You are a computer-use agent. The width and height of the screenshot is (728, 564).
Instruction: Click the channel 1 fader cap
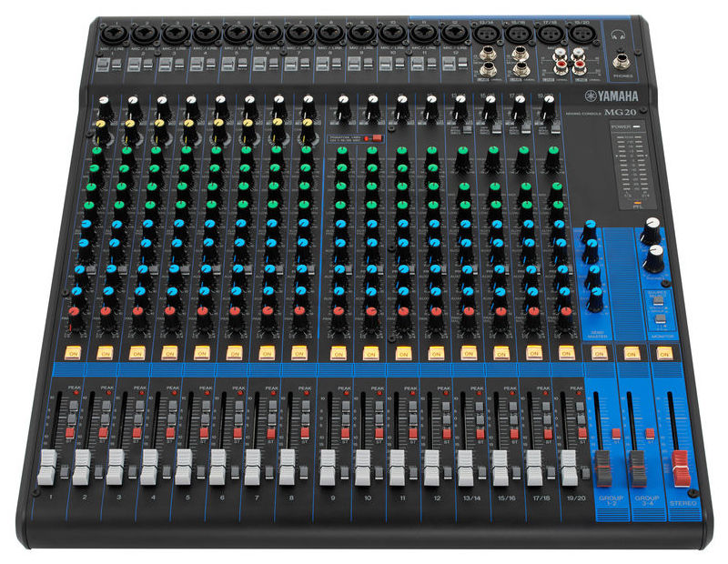click(x=47, y=467)
